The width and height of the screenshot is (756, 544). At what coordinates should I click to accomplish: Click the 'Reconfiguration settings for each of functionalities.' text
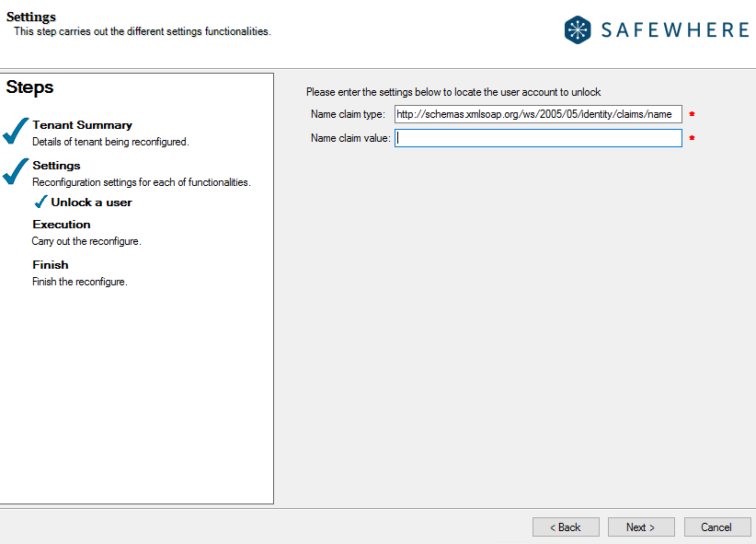click(142, 182)
